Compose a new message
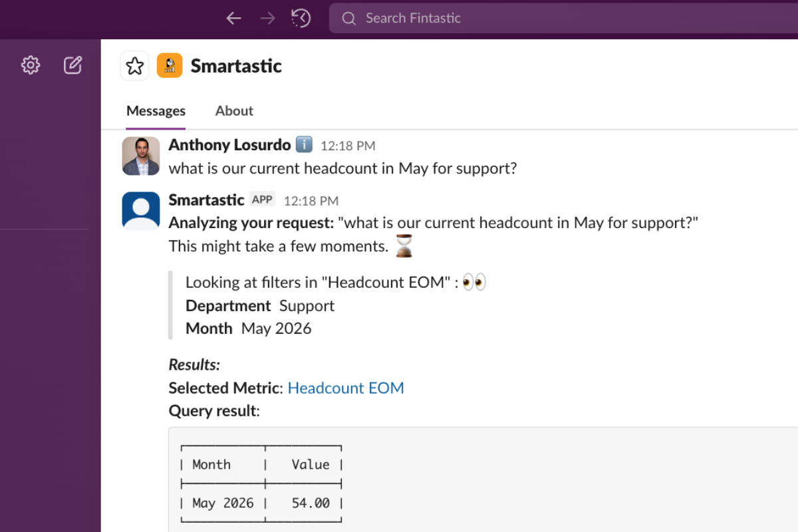This screenshot has width=798, height=532. click(73, 65)
